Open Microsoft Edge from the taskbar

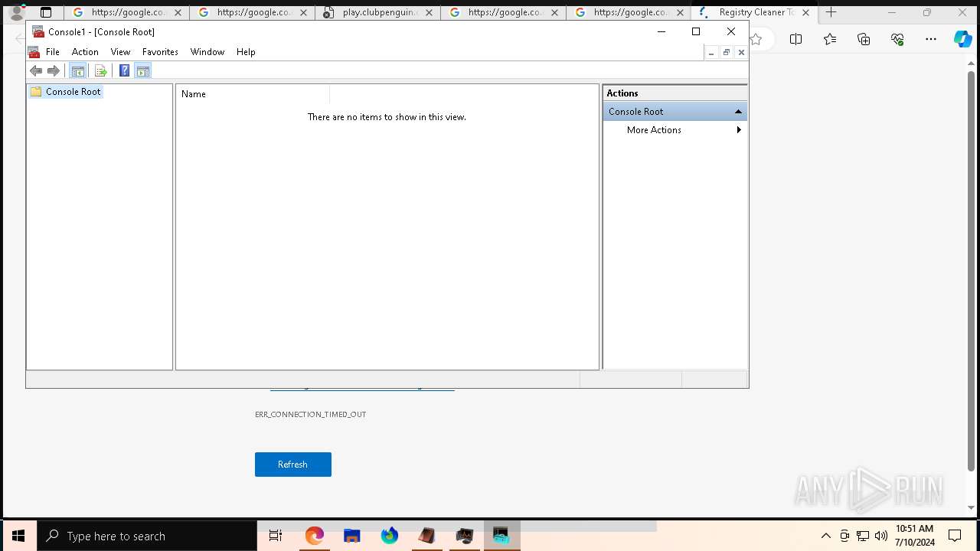point(315,536)
